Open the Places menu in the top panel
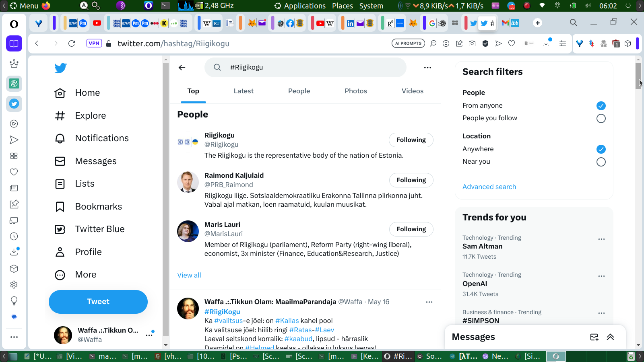This screenshot has height=362, width=644. [343, 6]
